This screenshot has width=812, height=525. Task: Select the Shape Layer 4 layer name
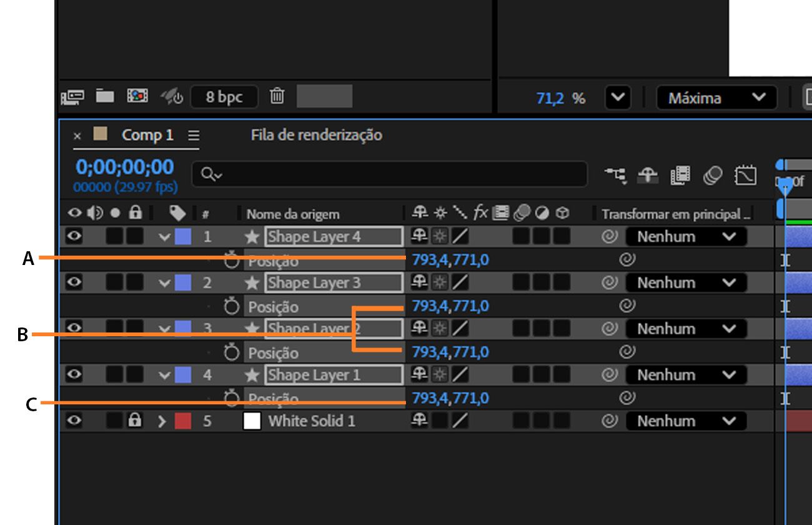(x=334, y=237)
